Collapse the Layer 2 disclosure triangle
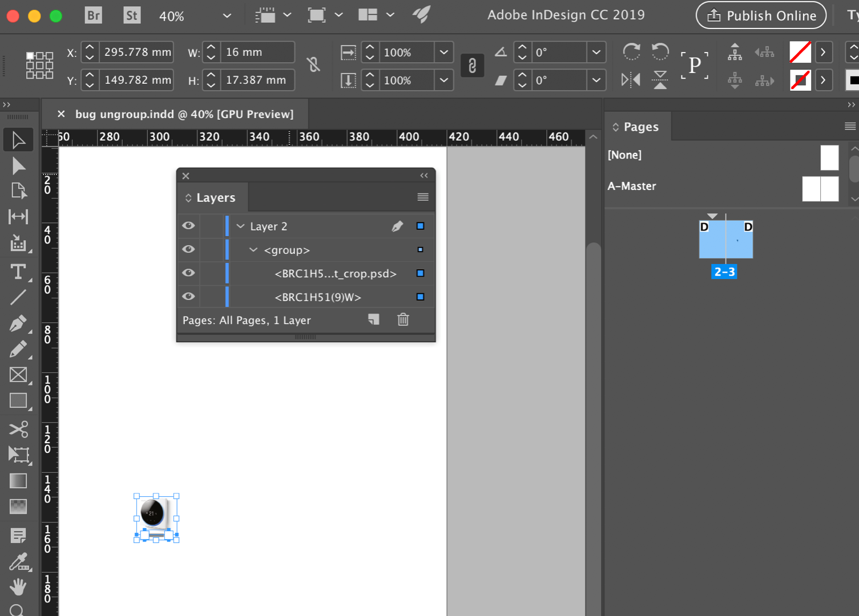The width and height of the screenshot is (859, 616). pyautogui.click(x=240, y=226)
